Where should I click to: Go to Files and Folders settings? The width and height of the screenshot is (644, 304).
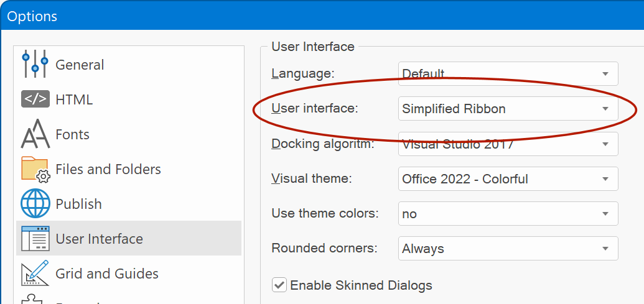[x=108, y=169]
